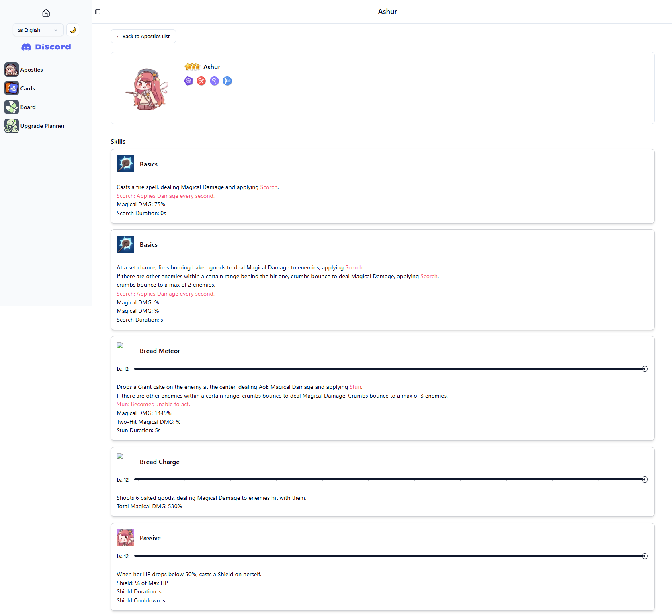The height and width of the screenshot is (616, 672).
Task: Go to the home page icon
Action: 46,13
